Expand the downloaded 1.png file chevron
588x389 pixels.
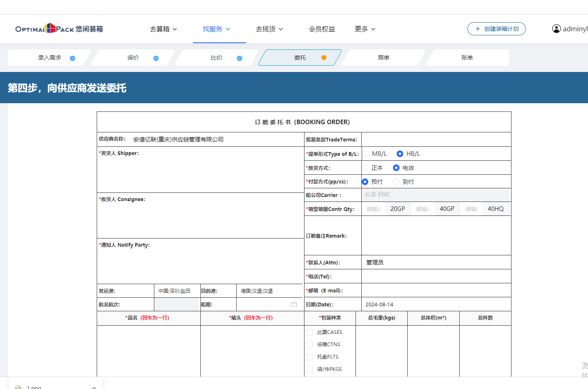click(x=94, y=387)
